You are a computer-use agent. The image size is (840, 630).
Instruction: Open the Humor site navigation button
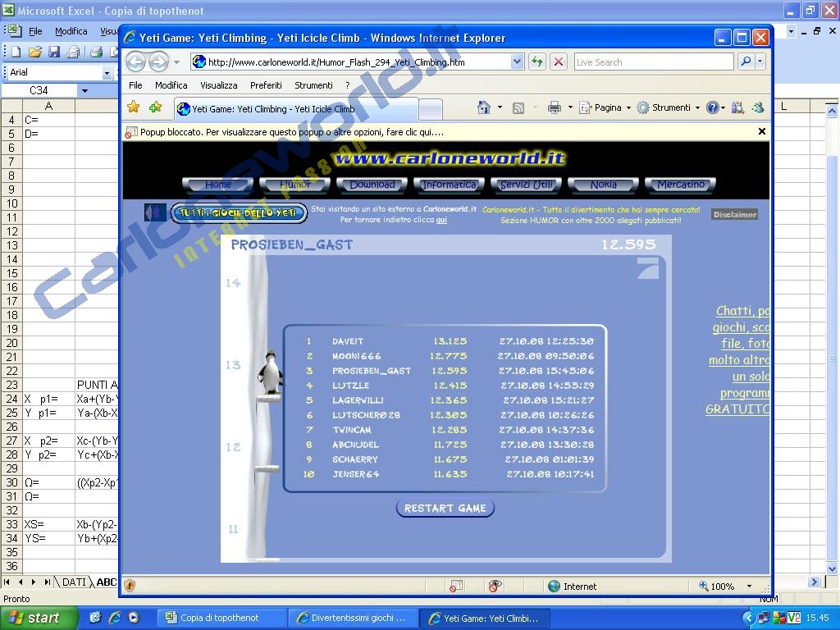point(294,185)
